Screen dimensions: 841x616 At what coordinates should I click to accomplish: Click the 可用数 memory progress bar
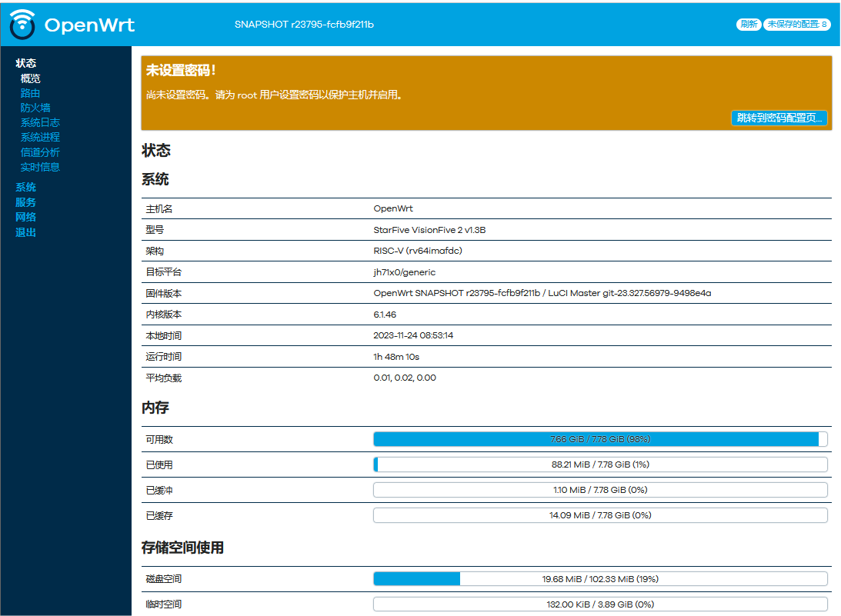(x=600, y=439)
